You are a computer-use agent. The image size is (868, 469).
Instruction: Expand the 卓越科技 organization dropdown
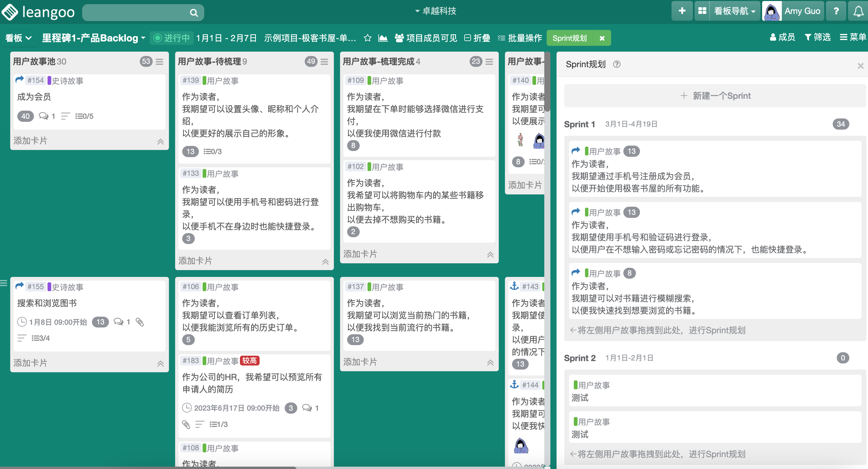436,11
